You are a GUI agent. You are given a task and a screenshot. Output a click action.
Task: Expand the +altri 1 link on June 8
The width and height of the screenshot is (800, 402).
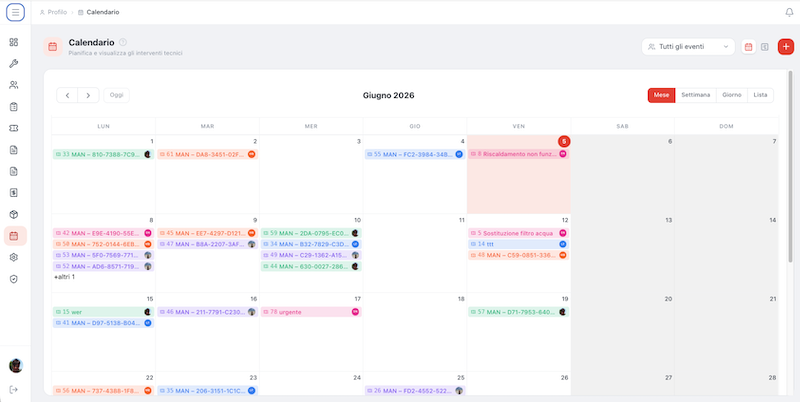click(65, 277)
